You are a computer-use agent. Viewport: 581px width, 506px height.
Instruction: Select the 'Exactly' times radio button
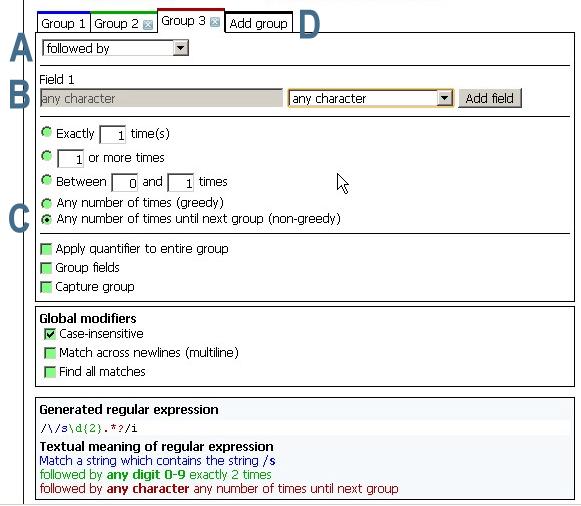46,132
